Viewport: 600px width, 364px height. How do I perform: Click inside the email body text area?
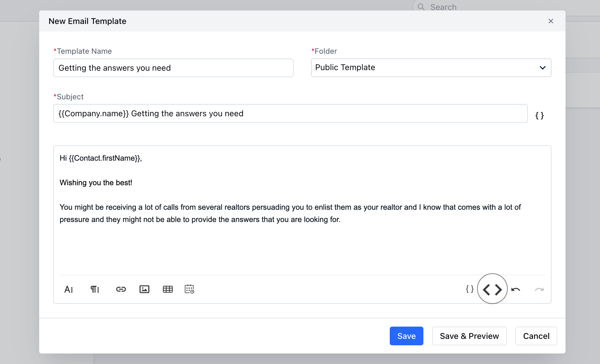point(302,245)
